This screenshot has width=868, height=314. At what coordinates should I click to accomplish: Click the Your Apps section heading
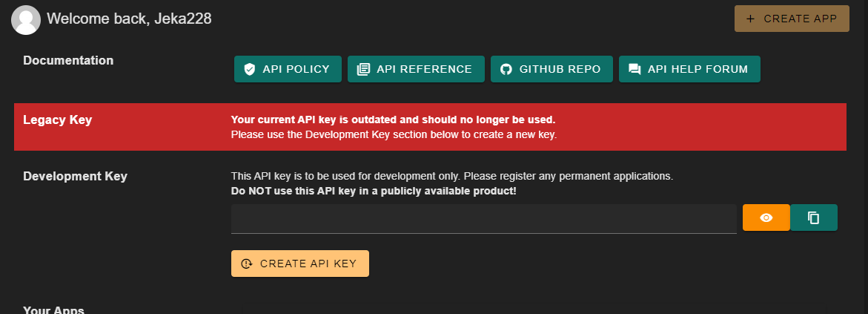point(53,310)
